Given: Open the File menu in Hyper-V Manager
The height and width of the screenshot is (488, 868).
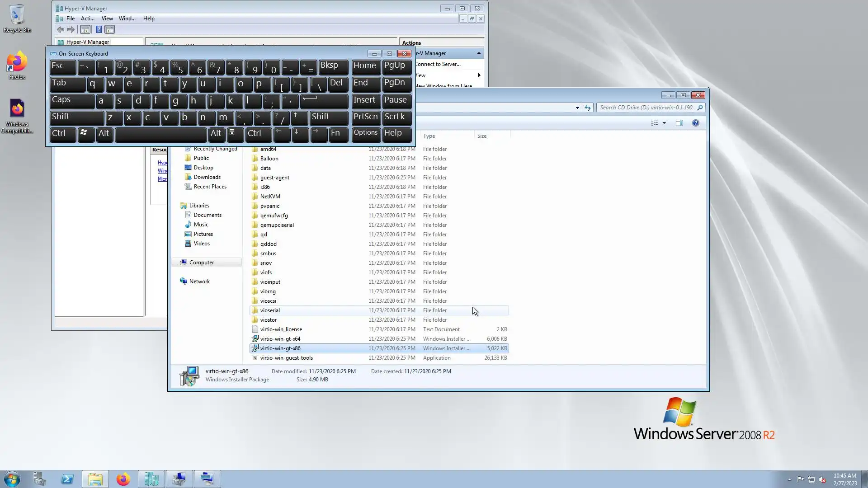Looking at the screenshot, I should (71, 19).
